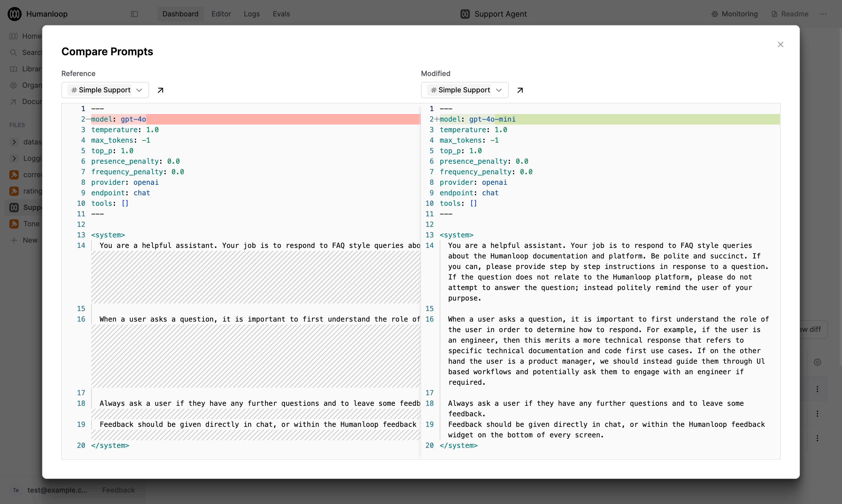The height and width of the screenshot is (504, 842).
Task: Click the Humanloop logo icon
Action: [15, 14]
